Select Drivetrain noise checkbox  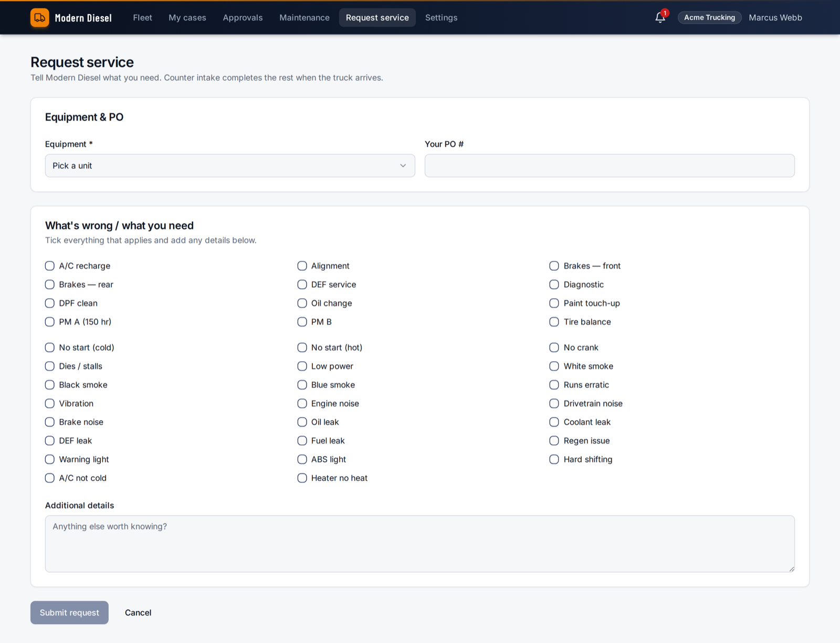click(x=554, y=403)
